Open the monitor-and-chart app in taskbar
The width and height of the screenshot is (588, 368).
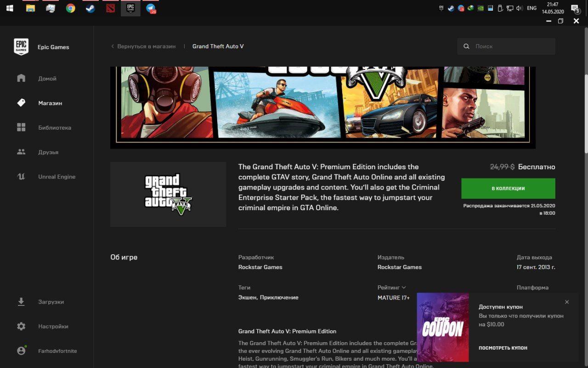click(x=51, y=8)
